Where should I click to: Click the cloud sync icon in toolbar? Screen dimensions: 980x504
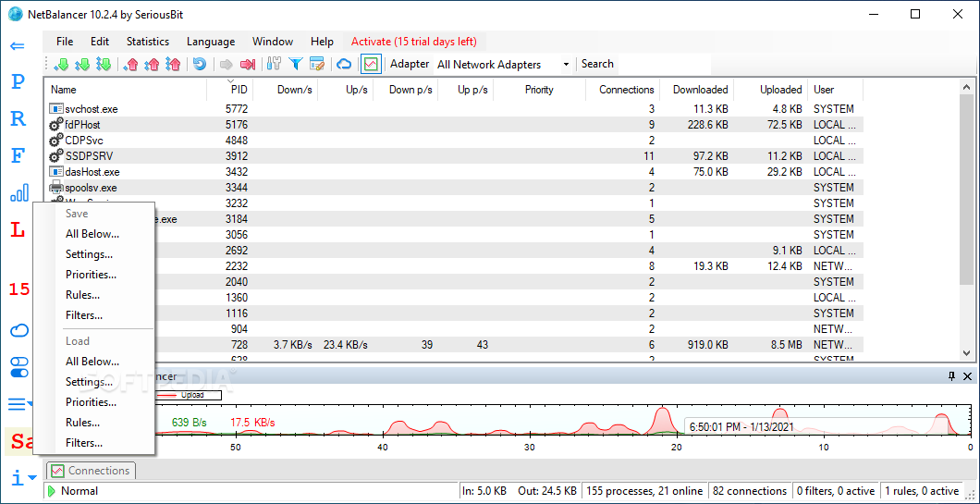[x=344, y=64]
